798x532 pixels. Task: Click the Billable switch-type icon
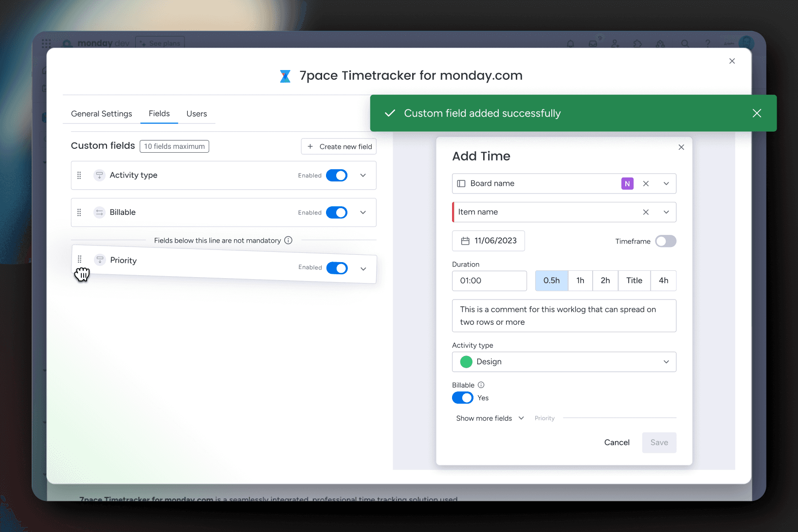(x=99, y=212)
